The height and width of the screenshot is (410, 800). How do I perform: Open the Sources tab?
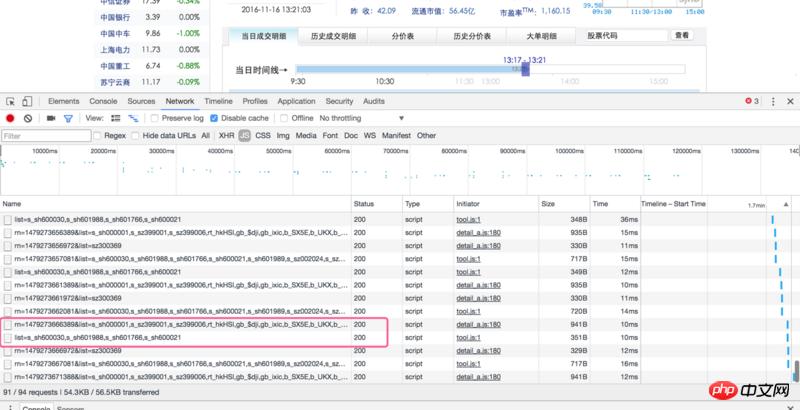tap(141, 101)
